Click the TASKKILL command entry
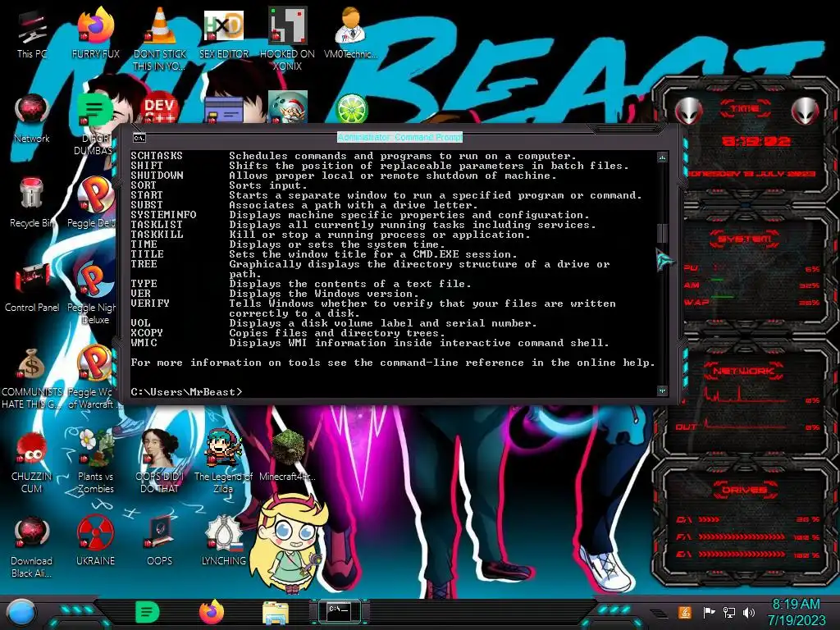Screen dimensions: 840x630 pyautogui.click(x=157, y=234)
